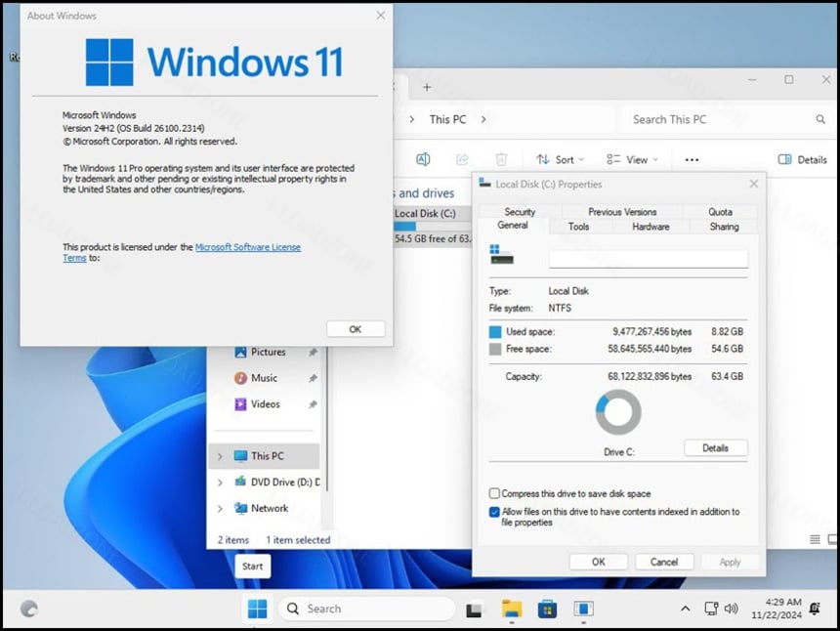This screenshot has height=631, width=840.
Task: Open the Details pane in File Explorer
Action: pyautogui.click(x=802, y=159)
